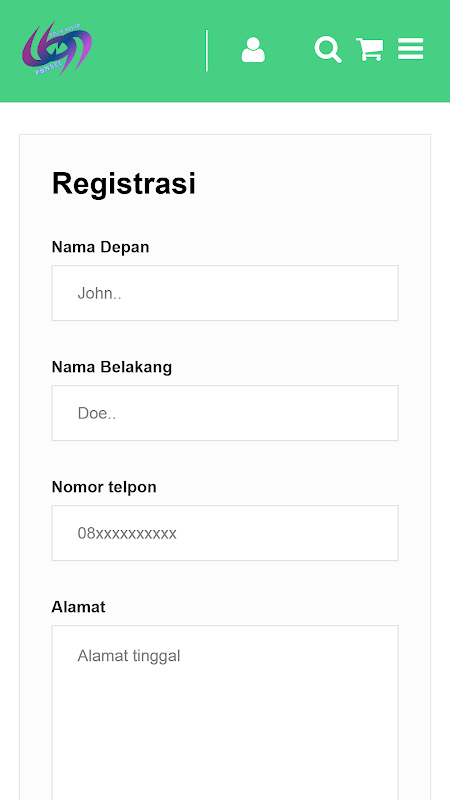Click the "Alamat" label
Screen dimensions: 450x800
coord(79,607)
